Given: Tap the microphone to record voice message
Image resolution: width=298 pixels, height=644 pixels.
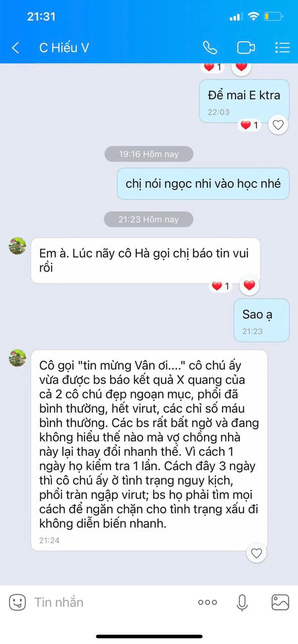Looking at the screenshot, I should tap(243, 602).
